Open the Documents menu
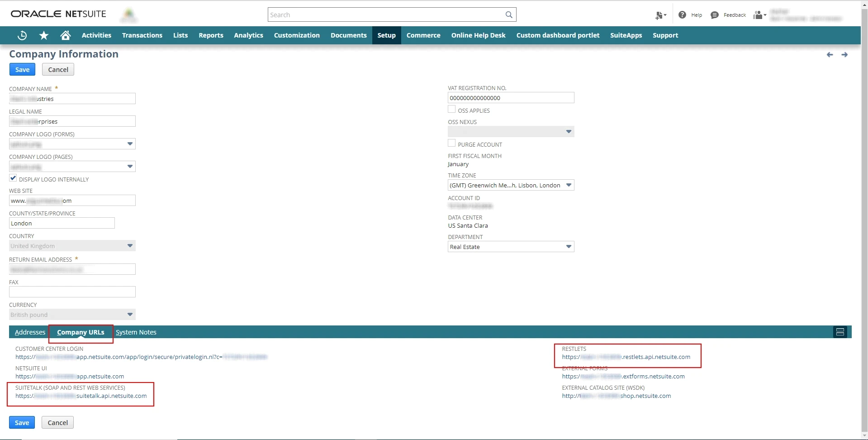Viewport: 868px width, 440px height. pyautogui.click(x=349, y=35)
